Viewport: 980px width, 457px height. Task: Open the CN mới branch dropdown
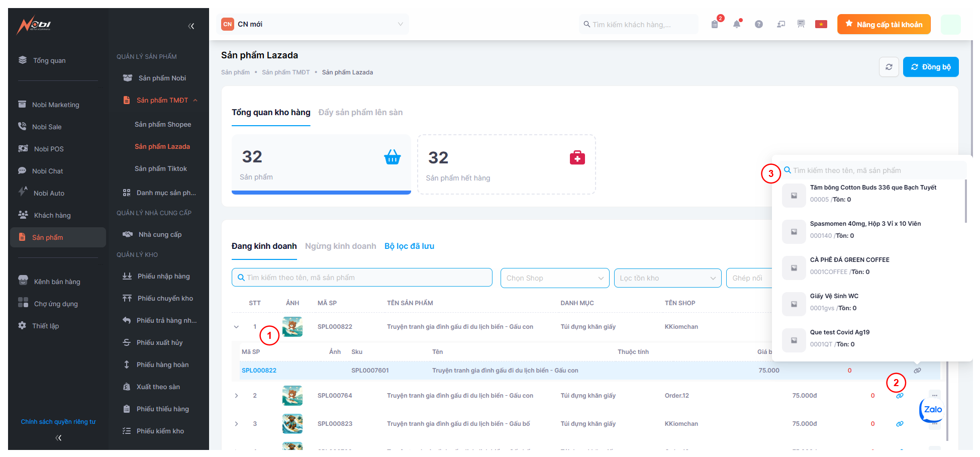click(x=313, y=24)
